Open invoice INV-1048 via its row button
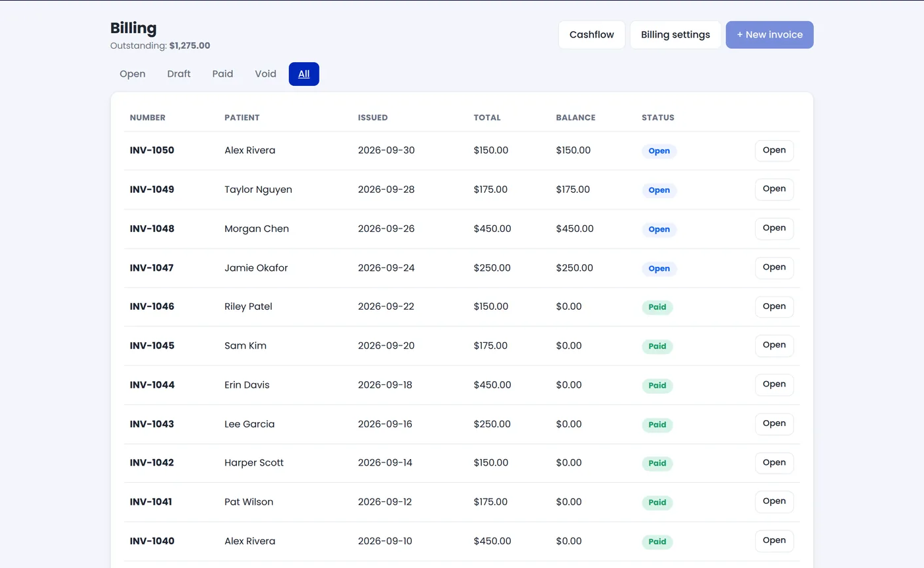The width and height of the screenshot is (924, 568). (x=774, y=229)
